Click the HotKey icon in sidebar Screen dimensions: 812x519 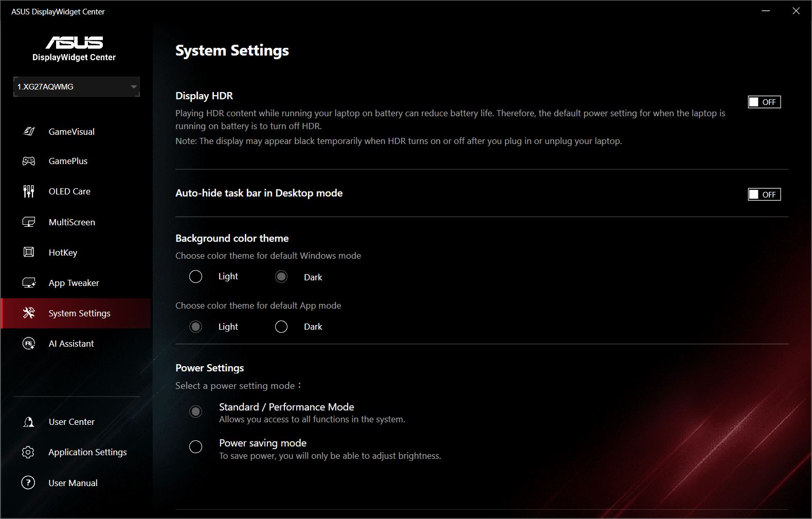point(29,252)
